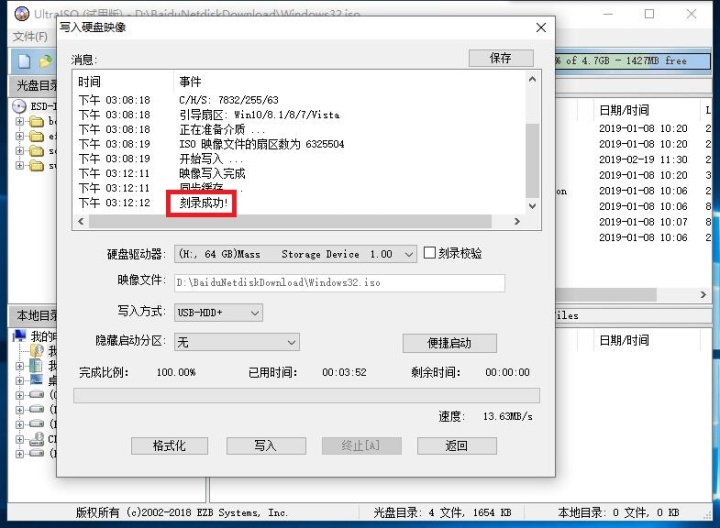
Task: Click the 已用时间 00:03:52 value
Action: pos(344,372)
